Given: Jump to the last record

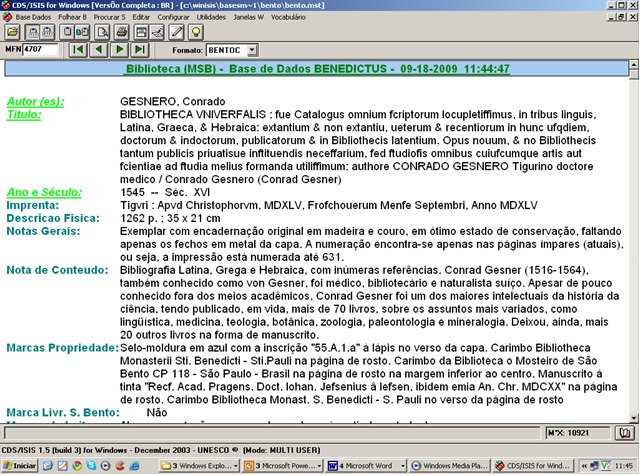Looking at the screenshot, I should [140, 50].
